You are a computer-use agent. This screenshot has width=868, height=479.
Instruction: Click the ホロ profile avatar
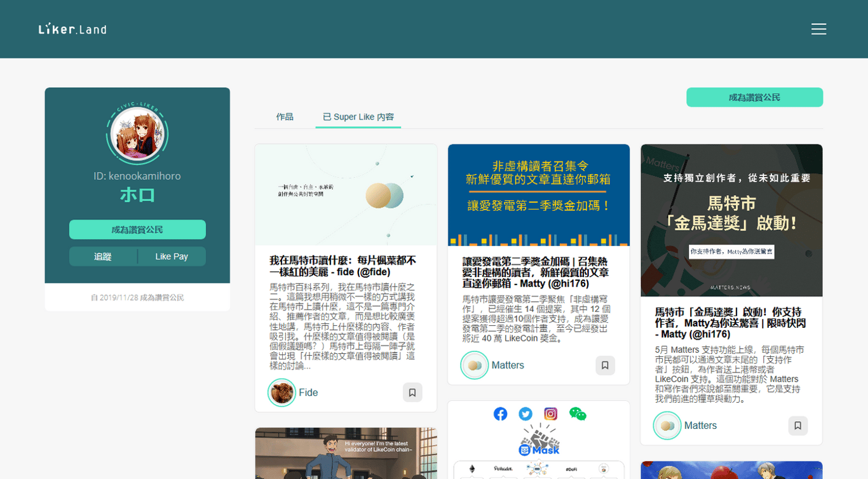click(x=137, y=134)
